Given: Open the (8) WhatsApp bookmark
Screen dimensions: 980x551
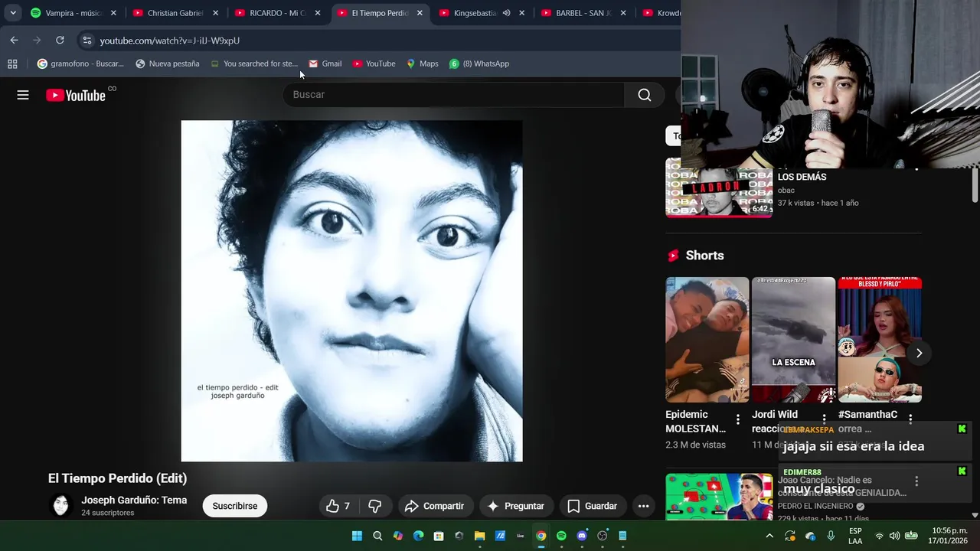Looking at the screenshot, I should 479,64.
